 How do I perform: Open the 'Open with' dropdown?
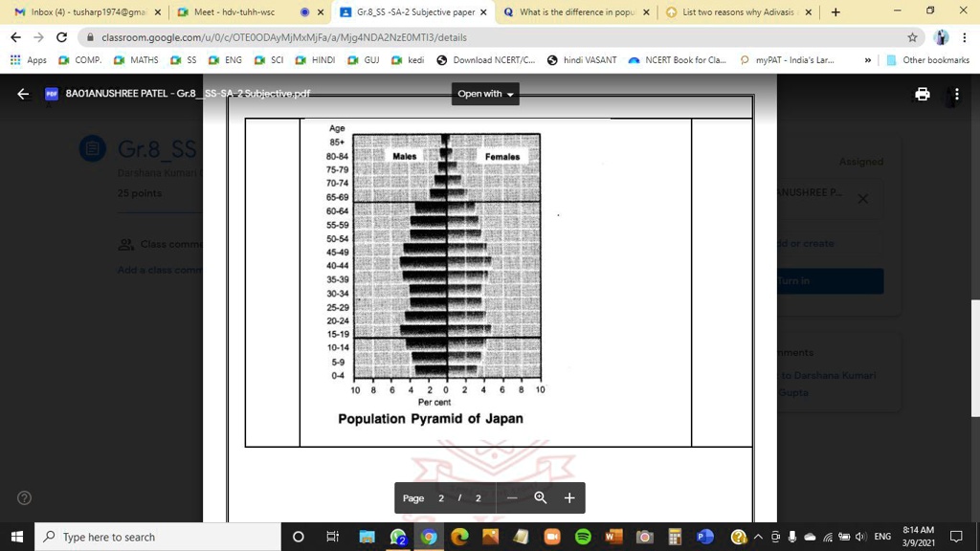pos(484,94)
